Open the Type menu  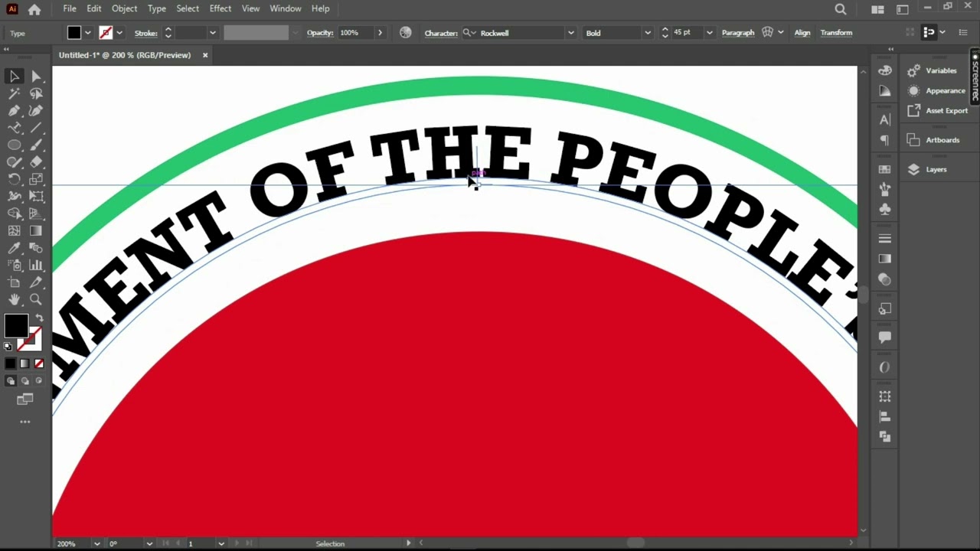click(x=157, y=8)
